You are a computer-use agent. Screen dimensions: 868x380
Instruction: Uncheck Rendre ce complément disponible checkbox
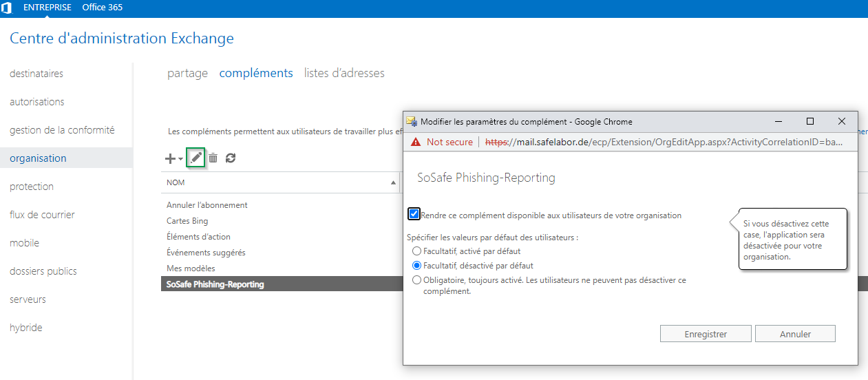414,214
